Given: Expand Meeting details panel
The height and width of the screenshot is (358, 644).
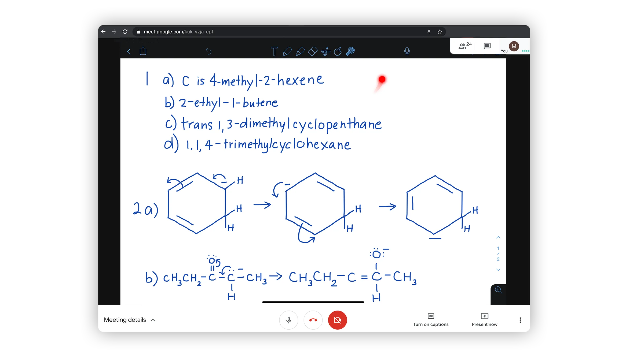Looking at the screenshot, I should click(x=130, y=320).
